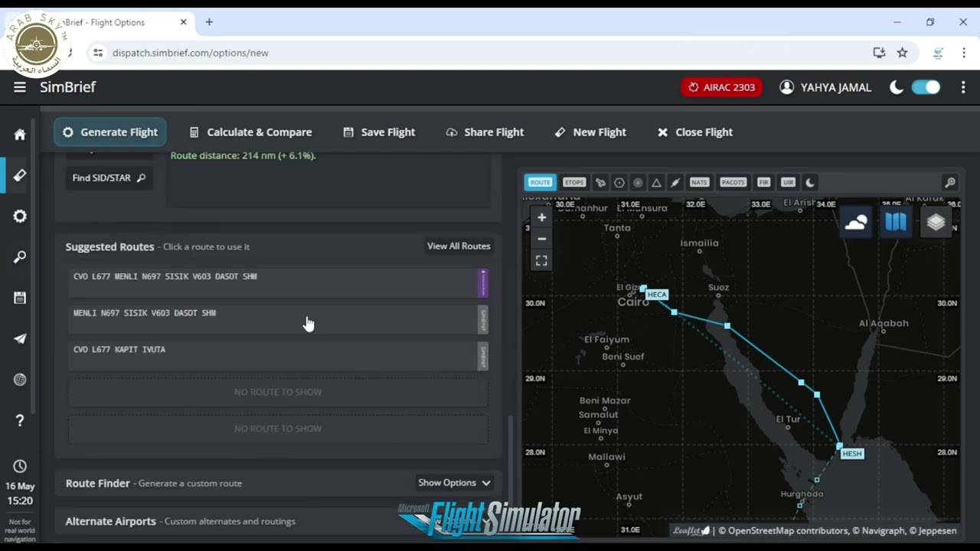
Task: Open the Home page from sidebar
Action: pos(20,135)
